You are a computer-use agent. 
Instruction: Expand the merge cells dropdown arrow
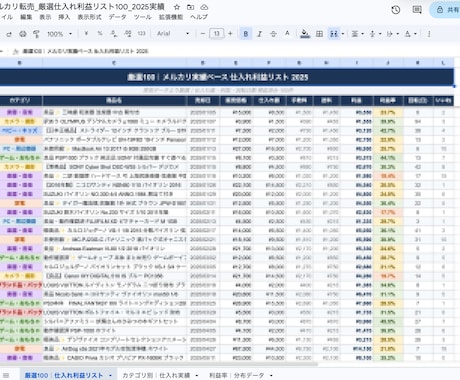click(343, 34)
